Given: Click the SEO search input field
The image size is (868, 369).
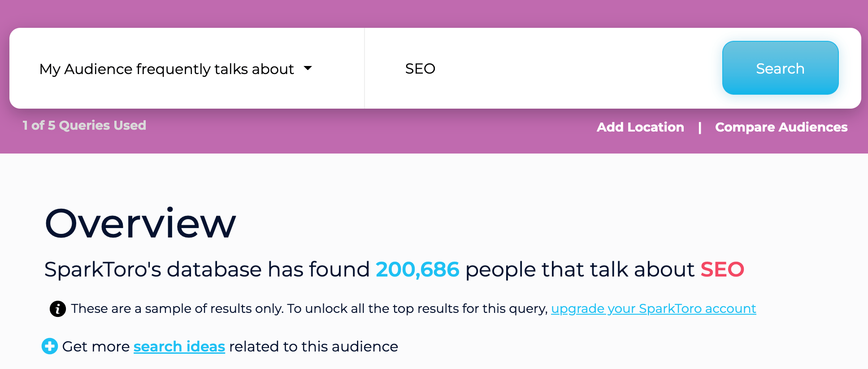Looking at the screenshot, I should click(538, 69).
